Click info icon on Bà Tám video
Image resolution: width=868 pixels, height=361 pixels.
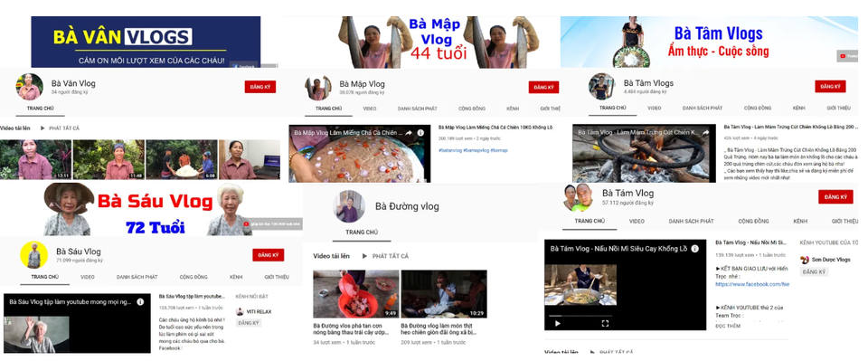tap(694, 249)
